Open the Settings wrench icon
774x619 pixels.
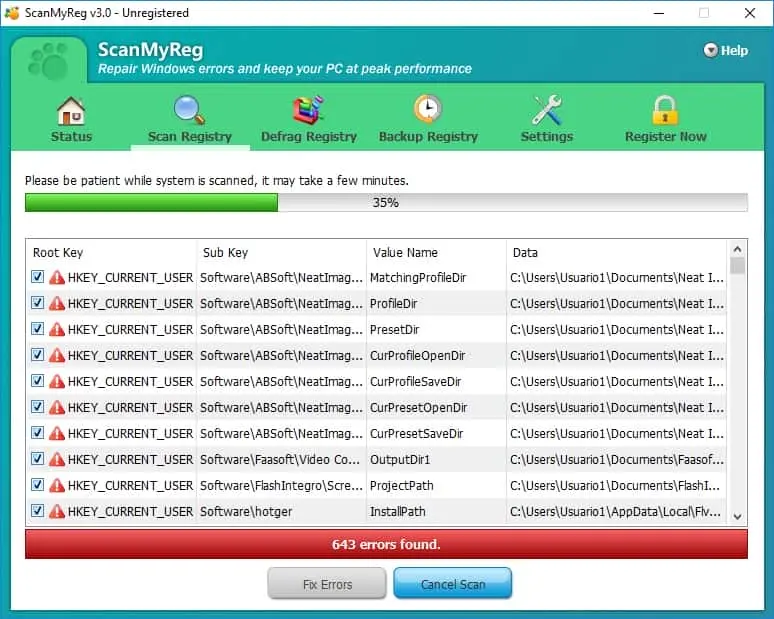click(x=546, y=110)
